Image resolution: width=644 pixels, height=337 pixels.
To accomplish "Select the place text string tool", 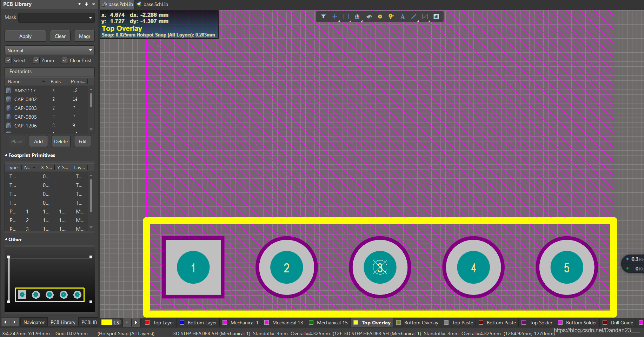I will (x=403, y=16).
